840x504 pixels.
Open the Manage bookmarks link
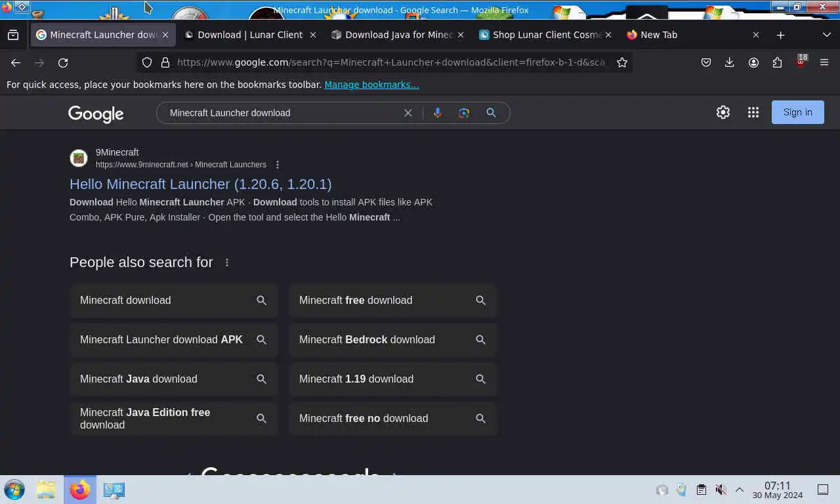click(371, 85)
